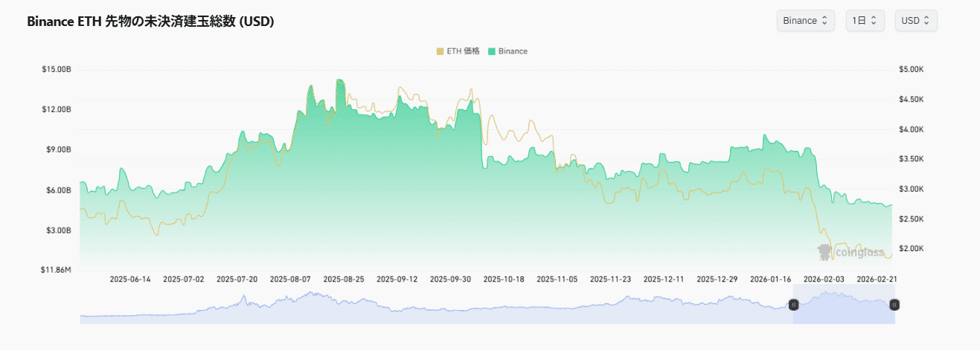980x350 pixels.
Task: Toggle the ETH 価格 legend series
Action: click(x=462, y=51)
